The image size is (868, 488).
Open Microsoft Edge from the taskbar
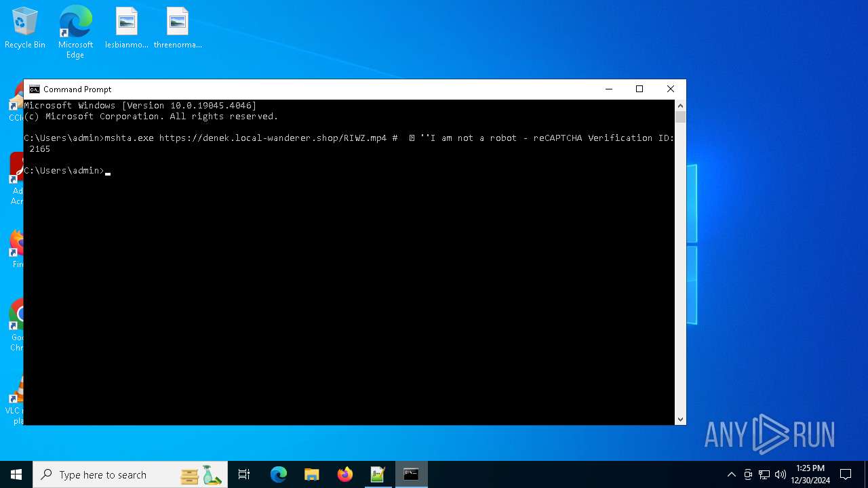tap(279, 474)
